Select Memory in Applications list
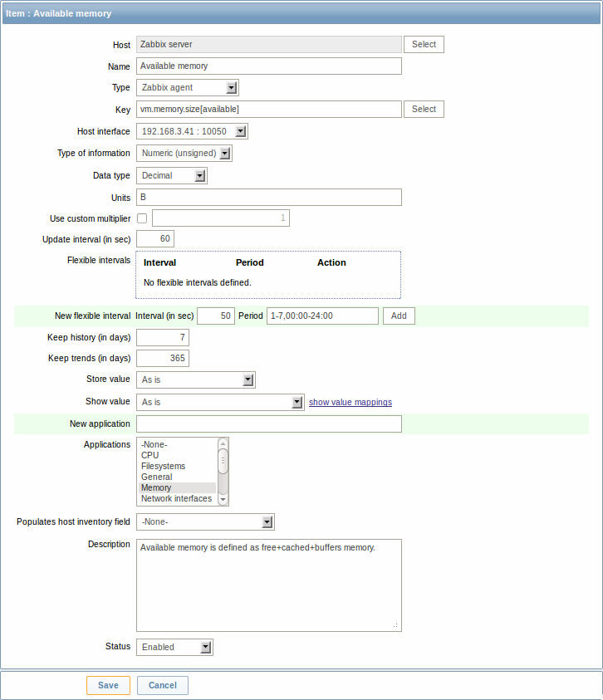The image size is (603, 700). click(x=178, y=487)
